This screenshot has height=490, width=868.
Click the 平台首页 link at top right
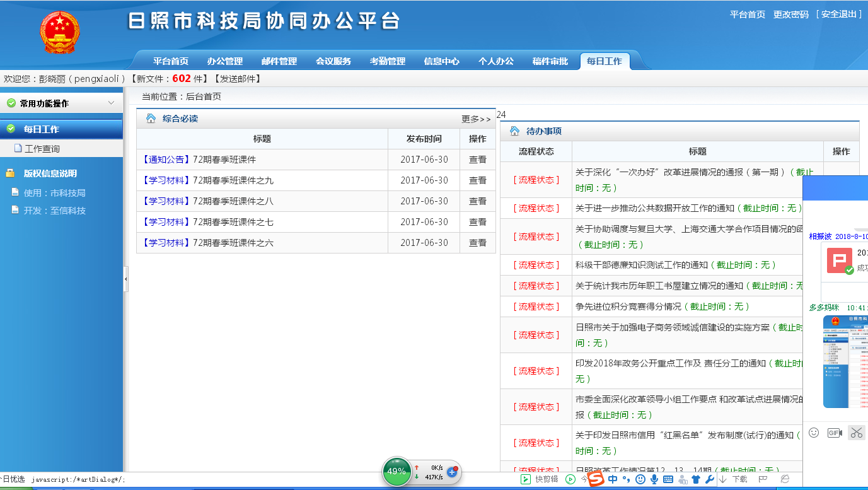click(x=748, y=15)
